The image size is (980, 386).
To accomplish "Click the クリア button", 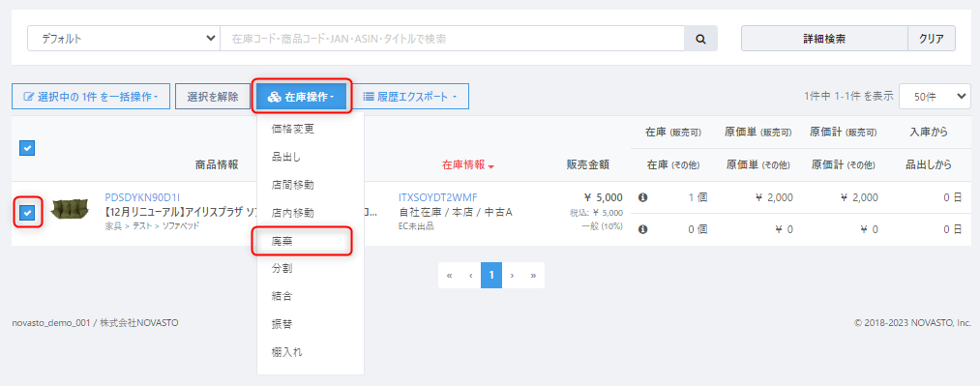I will 932,39.
